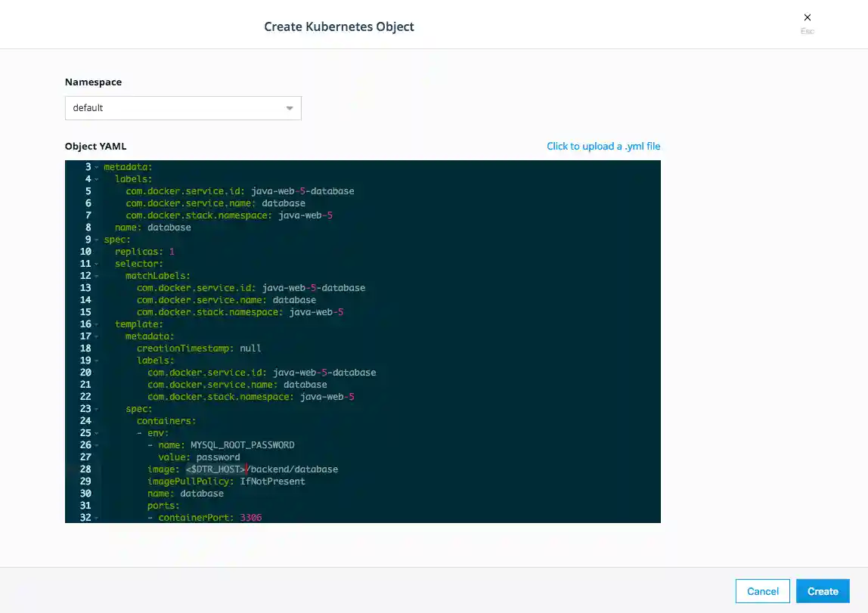Collapse the labels block on line 19
Screen dimensions: 868x613
coord(97,361)
